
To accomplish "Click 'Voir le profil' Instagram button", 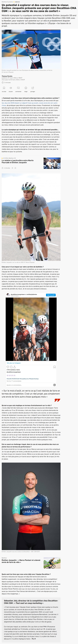I will click(51, 295).
